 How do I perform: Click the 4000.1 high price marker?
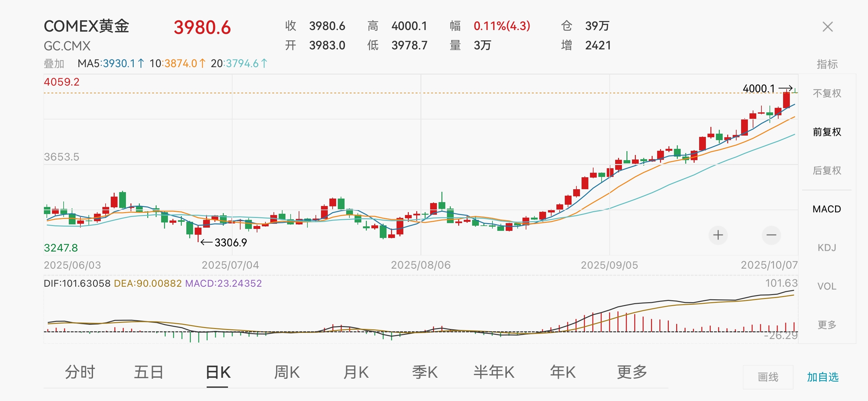759,88
